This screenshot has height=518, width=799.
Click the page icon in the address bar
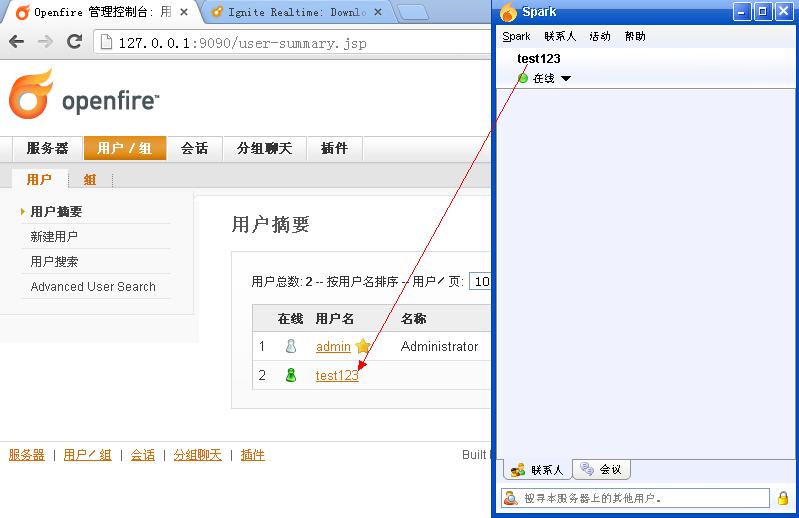coord(106,42)
